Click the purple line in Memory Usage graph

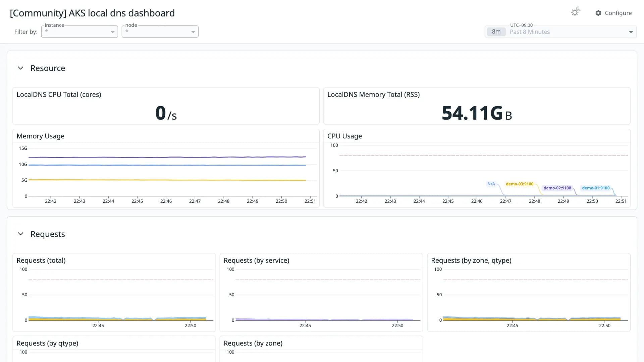[x=167, y=157]
